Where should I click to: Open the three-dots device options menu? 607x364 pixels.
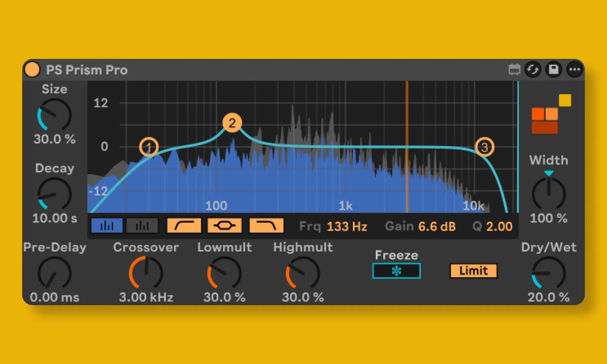(x=575, y=69)
